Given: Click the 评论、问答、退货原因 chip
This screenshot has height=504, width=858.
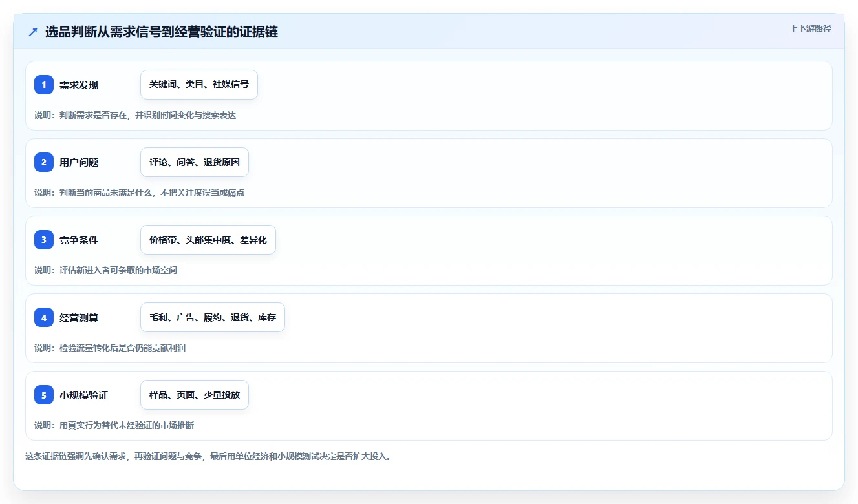Looking at the screenshot, I should (x=195, y=162).
